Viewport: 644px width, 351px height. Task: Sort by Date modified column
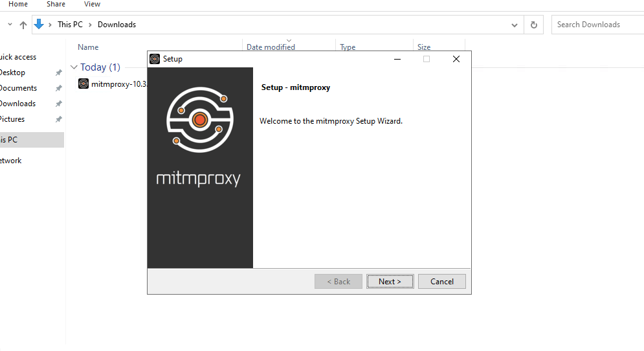[271, 47]
